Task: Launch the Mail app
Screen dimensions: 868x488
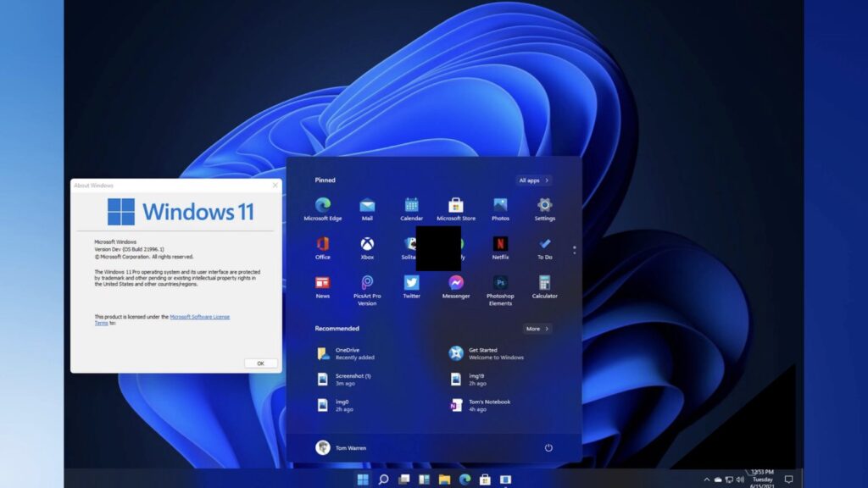Action: pos(367,204)
